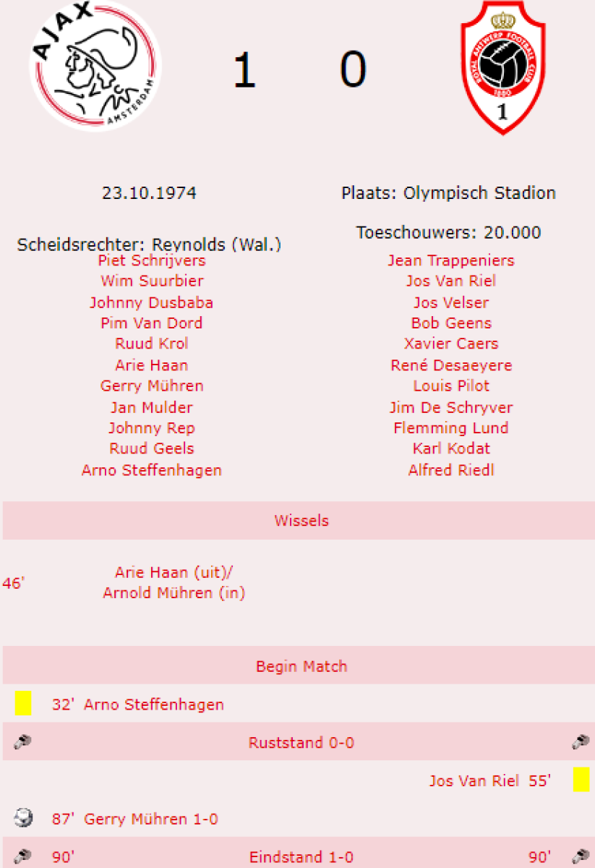595x868 pixels.
Task: Click whistle icon at right of Eindstand row
Action: click(x=580, y=856)
